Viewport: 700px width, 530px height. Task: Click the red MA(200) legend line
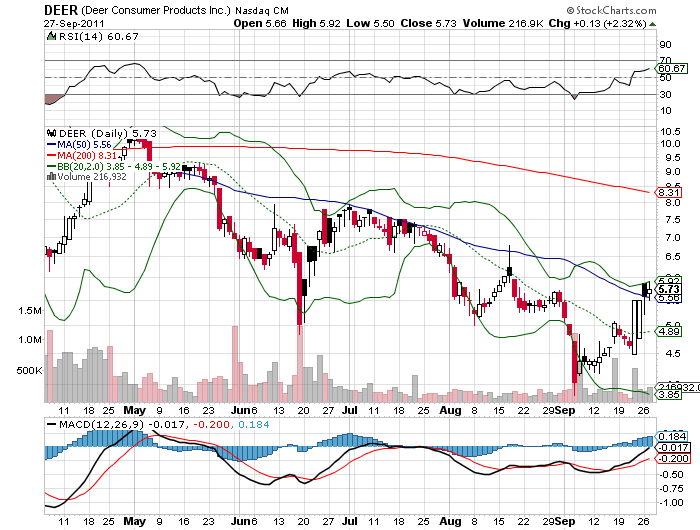(x=52, y=155)
